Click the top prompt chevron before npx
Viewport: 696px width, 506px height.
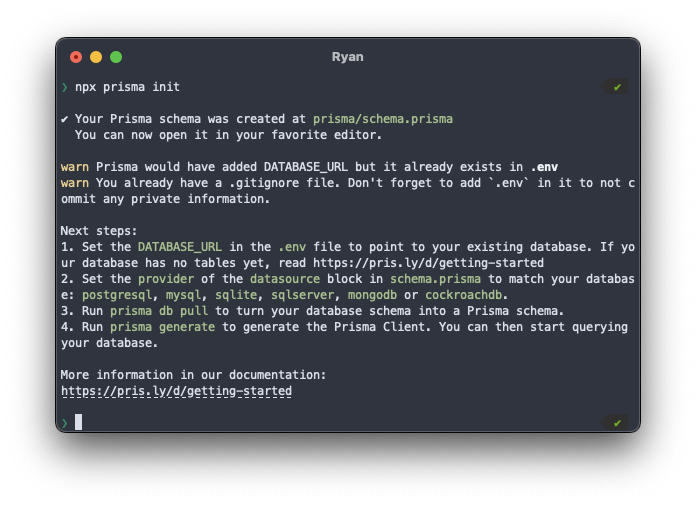(x=65, y=87)
